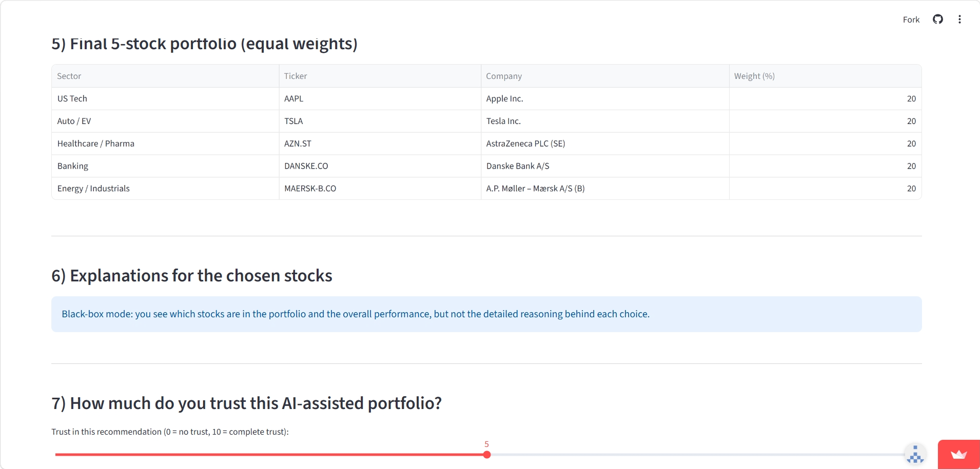Image resolution: width=980 pixels, height=469 pixels.
Task: Click the heading '6) Explanations for the chosen stocks'
Action: (x=192, y=276)
